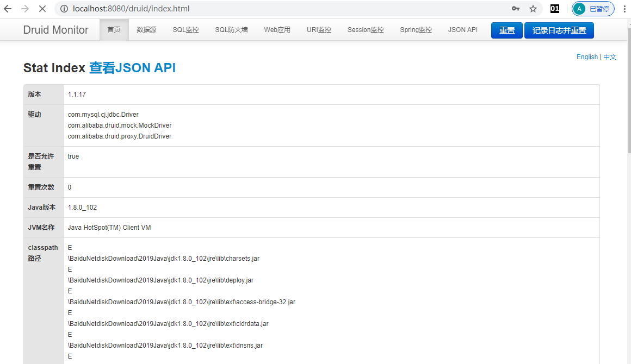Switch language to English
The width and height of the screenshot is (631, 364).
click(587, 57)
